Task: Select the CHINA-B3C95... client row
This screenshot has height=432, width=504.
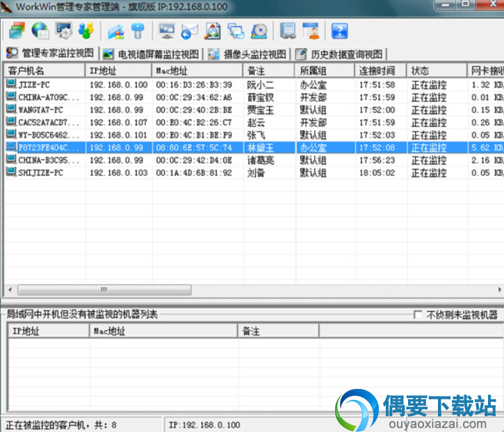Action: [x=254, y=160]
